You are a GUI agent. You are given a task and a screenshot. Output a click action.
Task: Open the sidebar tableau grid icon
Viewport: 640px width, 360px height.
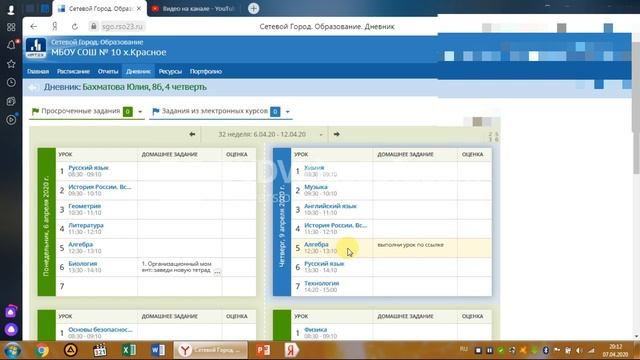click(11, 27)
